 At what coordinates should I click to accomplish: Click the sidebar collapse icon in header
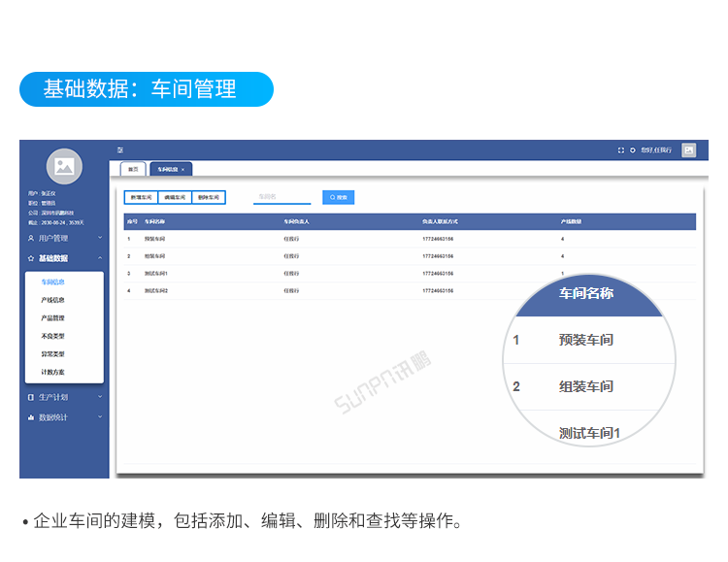(120, 149)
